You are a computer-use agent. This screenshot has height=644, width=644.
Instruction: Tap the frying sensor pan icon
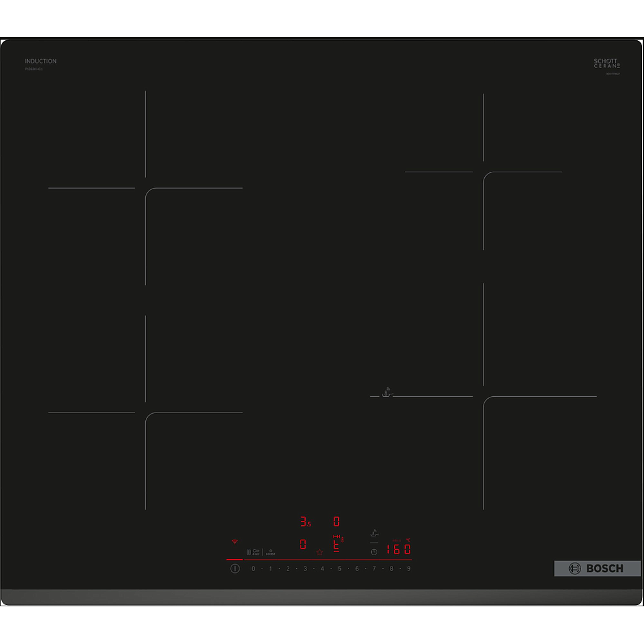(374, 534)
